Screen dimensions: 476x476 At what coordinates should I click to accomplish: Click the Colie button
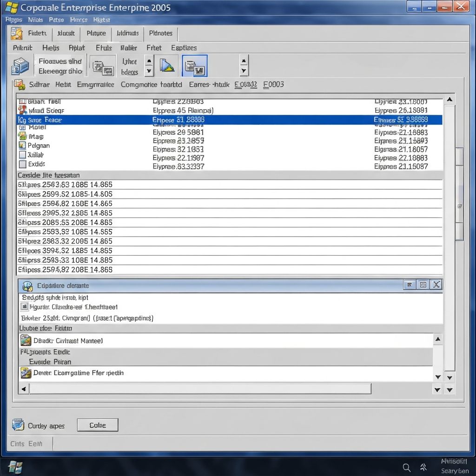98,425
